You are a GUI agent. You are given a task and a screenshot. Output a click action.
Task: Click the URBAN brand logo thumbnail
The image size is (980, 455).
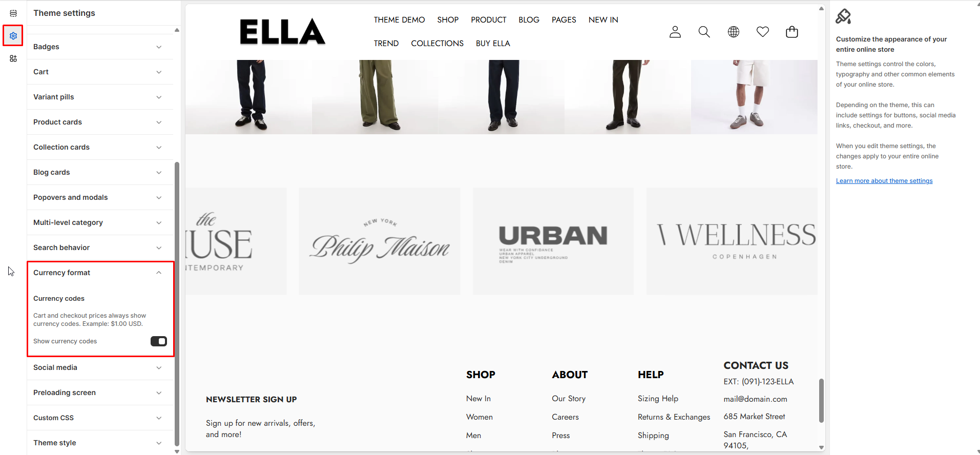coord(553,241)
